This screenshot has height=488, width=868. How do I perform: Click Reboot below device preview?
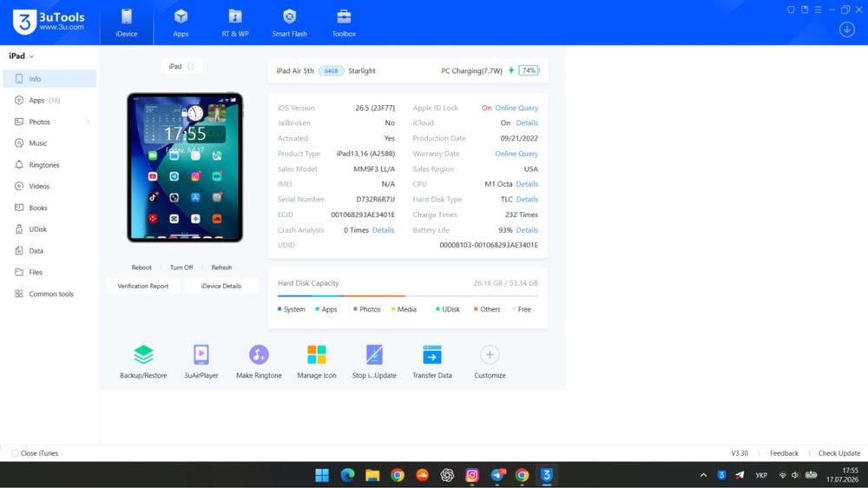(x=141, y=267)
